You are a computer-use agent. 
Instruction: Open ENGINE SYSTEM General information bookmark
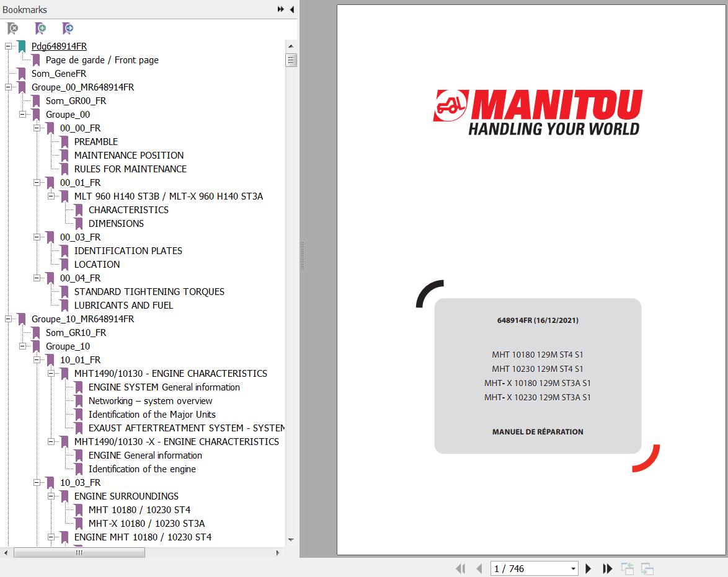[164, 387]
